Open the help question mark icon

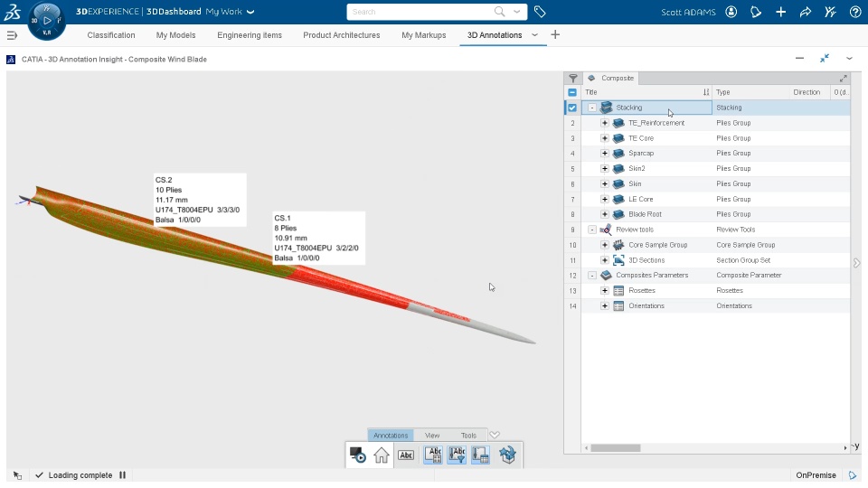tap(855, 12)
